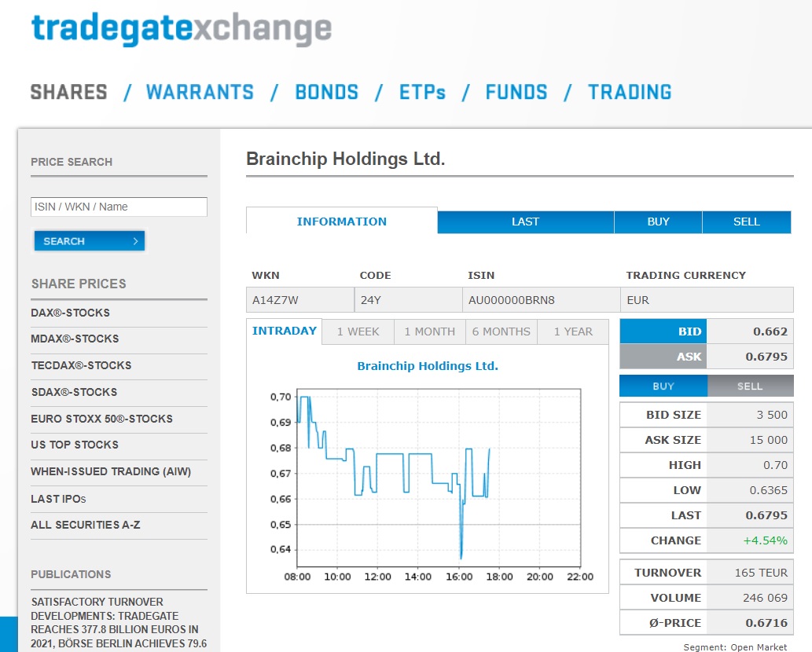The height and width of the screenshot is (652, 812).
Task: View the 1 YEAR chart
Action: [573, 331]
